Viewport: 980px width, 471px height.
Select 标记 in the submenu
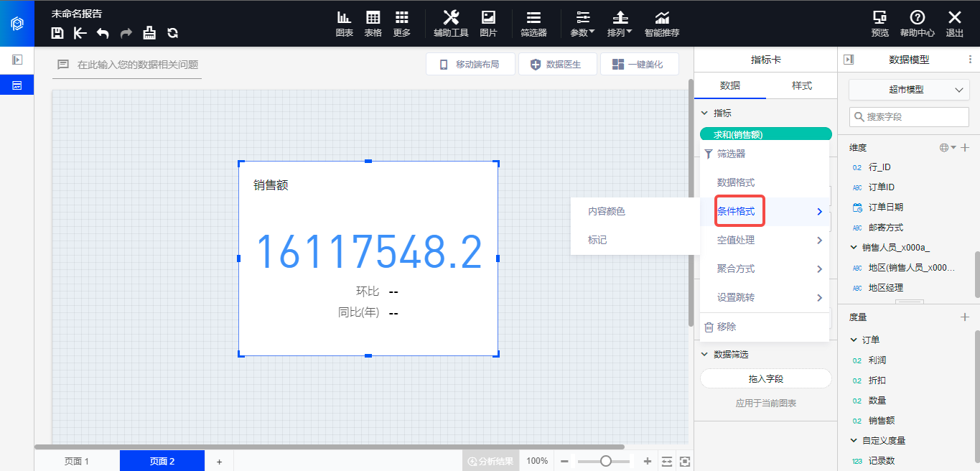635,240
